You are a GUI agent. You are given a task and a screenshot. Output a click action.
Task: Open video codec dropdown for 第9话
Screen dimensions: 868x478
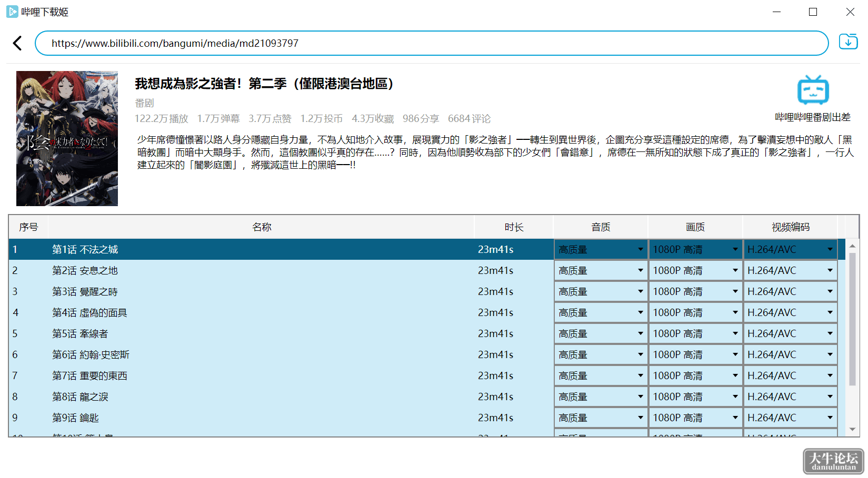[790, 418]
